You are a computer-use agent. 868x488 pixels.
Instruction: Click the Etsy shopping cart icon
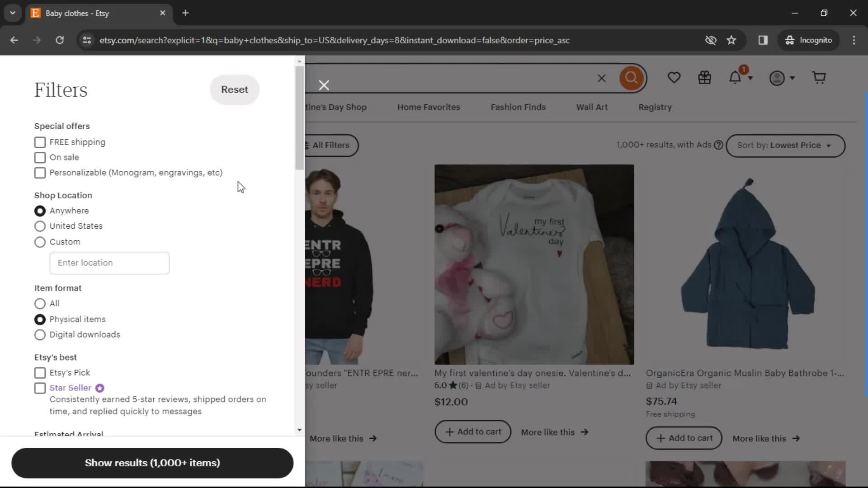click(820, 77)
